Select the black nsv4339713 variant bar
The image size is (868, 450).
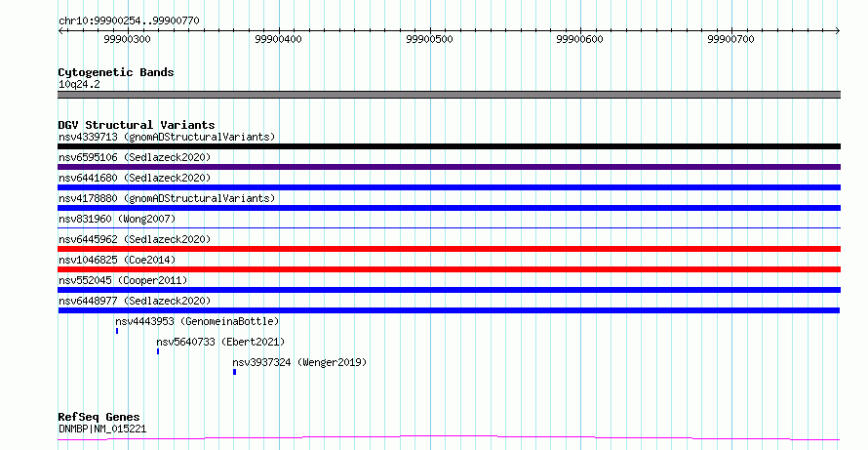coord(449,146)
